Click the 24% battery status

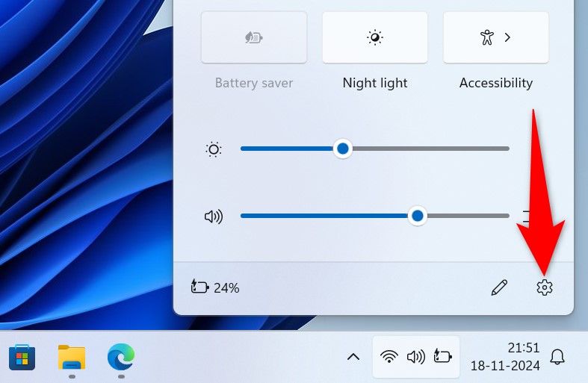tap(216, 287)
